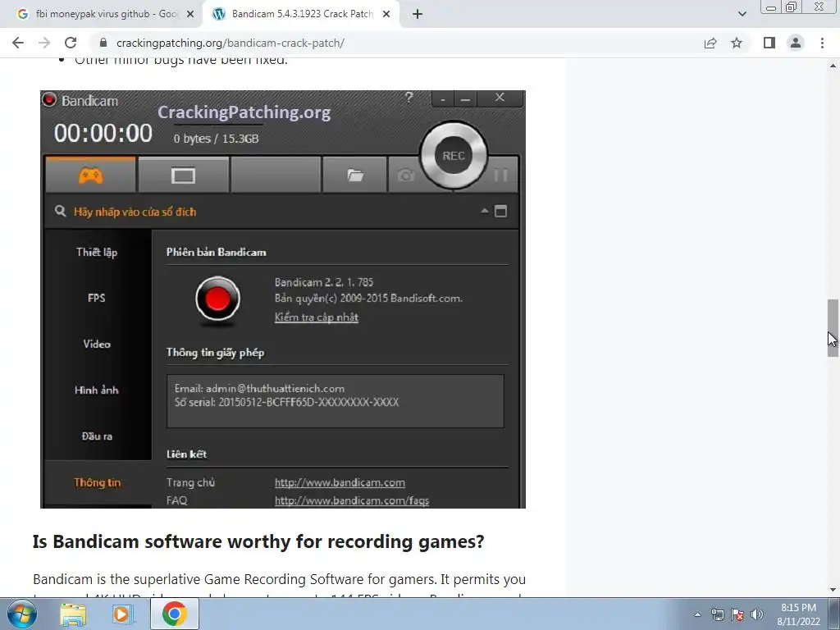The width and height of the screenshot is (840, 630).
Task: Click the Bandicam screenshot image
Action: tap(283, 299)
